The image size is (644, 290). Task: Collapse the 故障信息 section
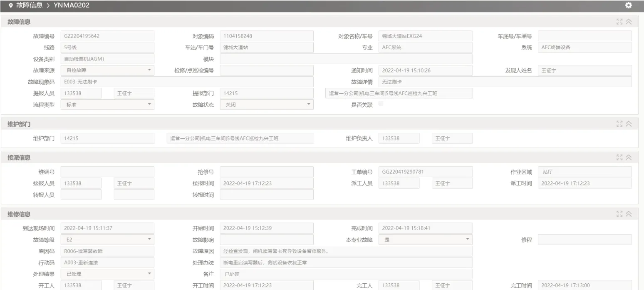629,22
